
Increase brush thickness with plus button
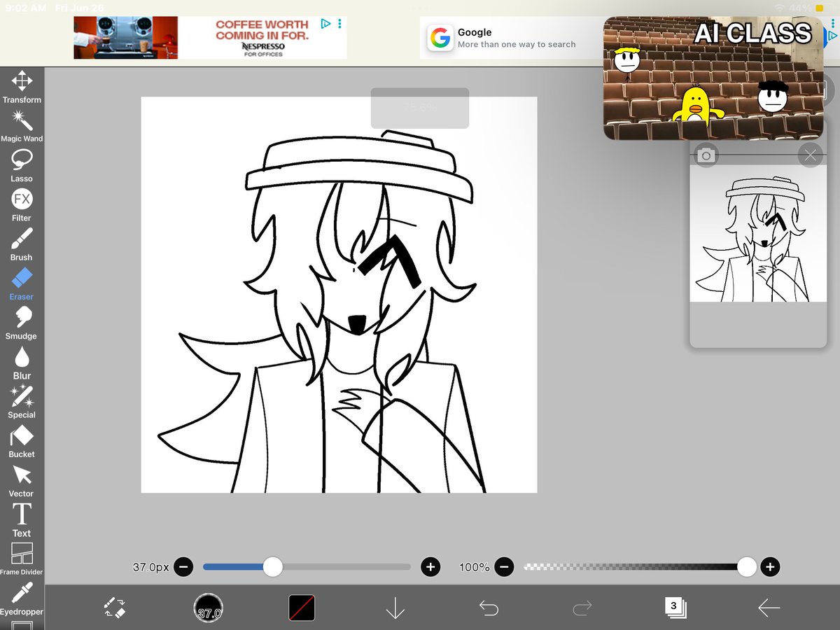(x=430, y=567)
